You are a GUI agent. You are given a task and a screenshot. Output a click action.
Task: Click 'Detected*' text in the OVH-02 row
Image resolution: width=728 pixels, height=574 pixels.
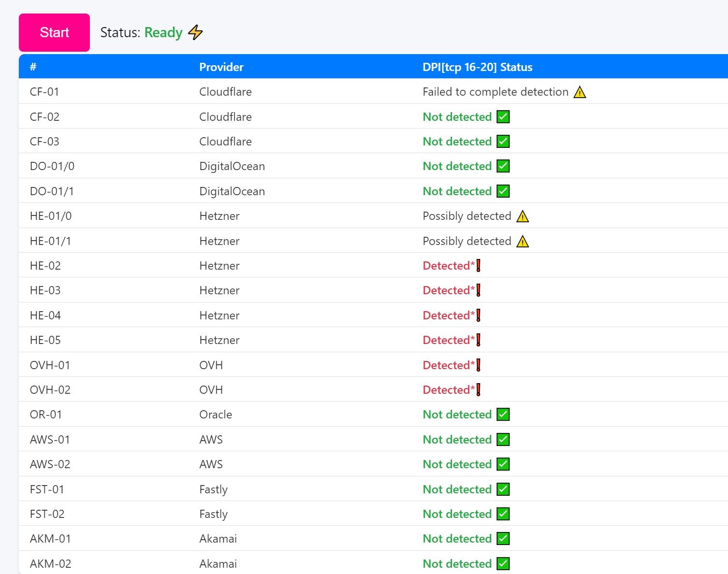click(449, 390)
